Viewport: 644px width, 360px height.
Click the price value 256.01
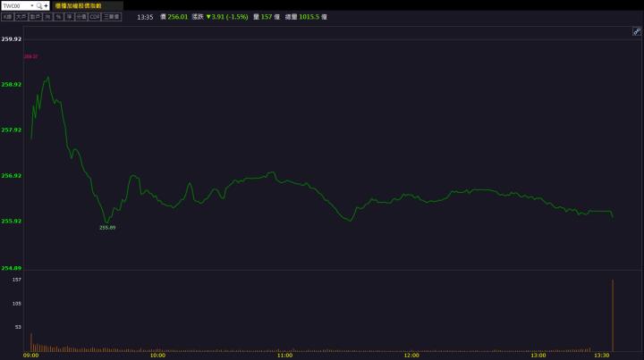point(177,17)
